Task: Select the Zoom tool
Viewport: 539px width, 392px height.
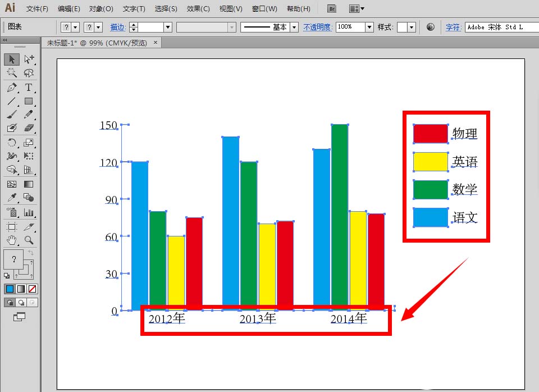Action: pyautogui.click(x=29, y=240)
